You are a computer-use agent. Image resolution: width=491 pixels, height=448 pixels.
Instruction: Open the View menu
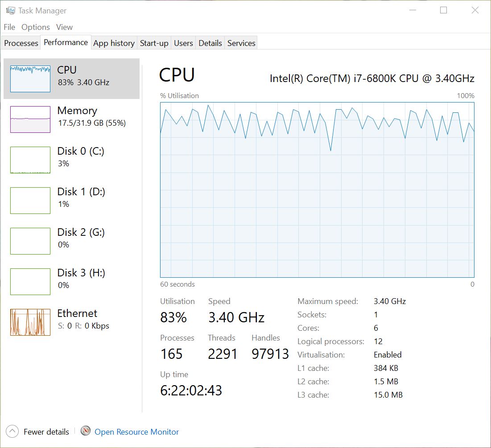pos(64,27)
